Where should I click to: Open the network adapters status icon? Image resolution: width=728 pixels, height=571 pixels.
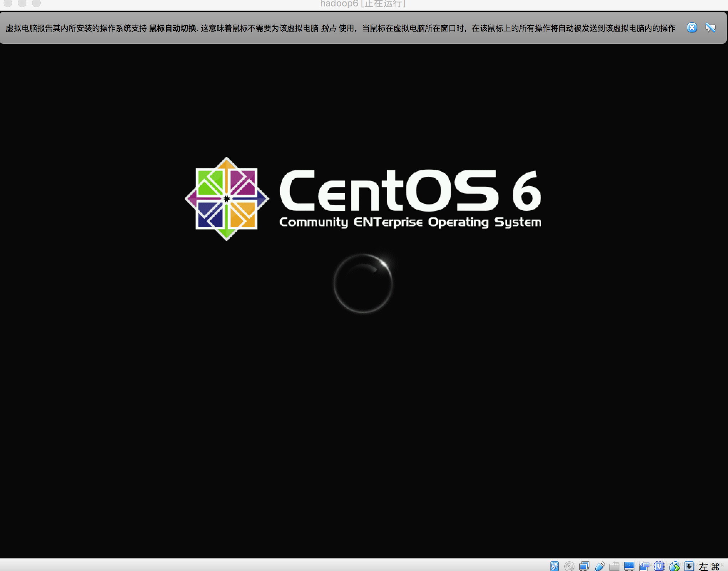[584, 566]
